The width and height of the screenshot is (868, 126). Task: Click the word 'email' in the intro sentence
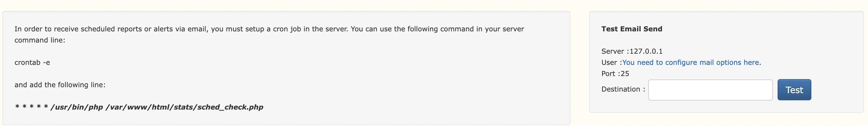197,29
